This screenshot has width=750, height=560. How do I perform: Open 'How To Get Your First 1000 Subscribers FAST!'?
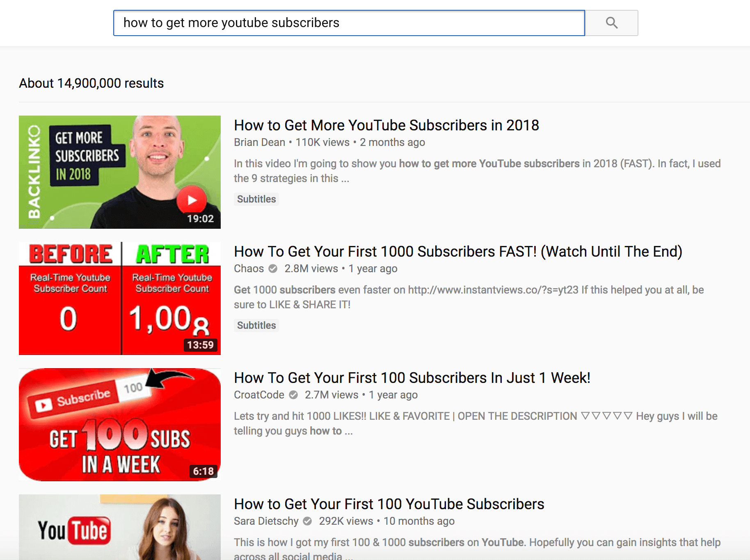458,251
